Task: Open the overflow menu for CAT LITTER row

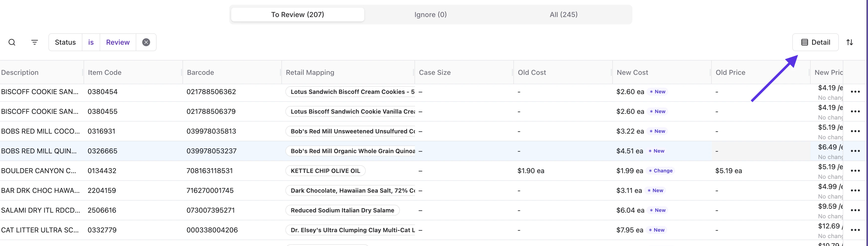Action: coord(856,230)
